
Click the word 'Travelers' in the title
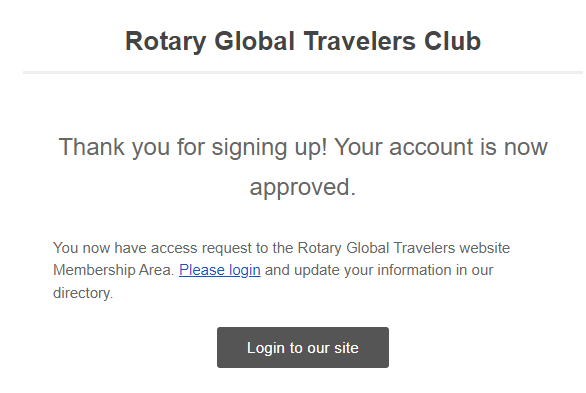pyautogui.click(x=360, y=41)
